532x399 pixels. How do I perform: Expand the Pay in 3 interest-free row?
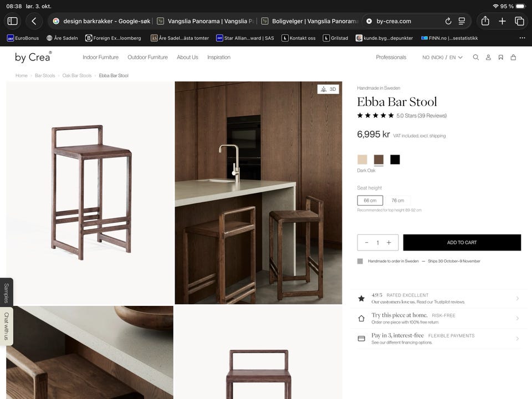(x=438, y=339)
